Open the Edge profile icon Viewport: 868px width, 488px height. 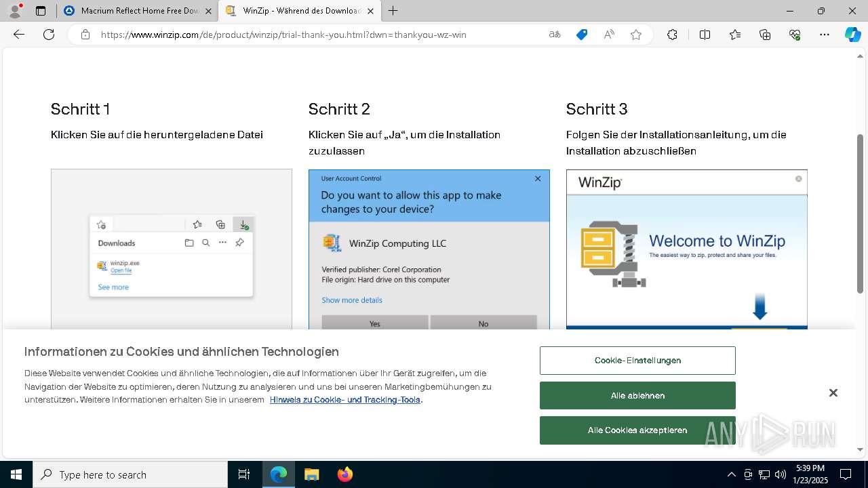(15, 11)
